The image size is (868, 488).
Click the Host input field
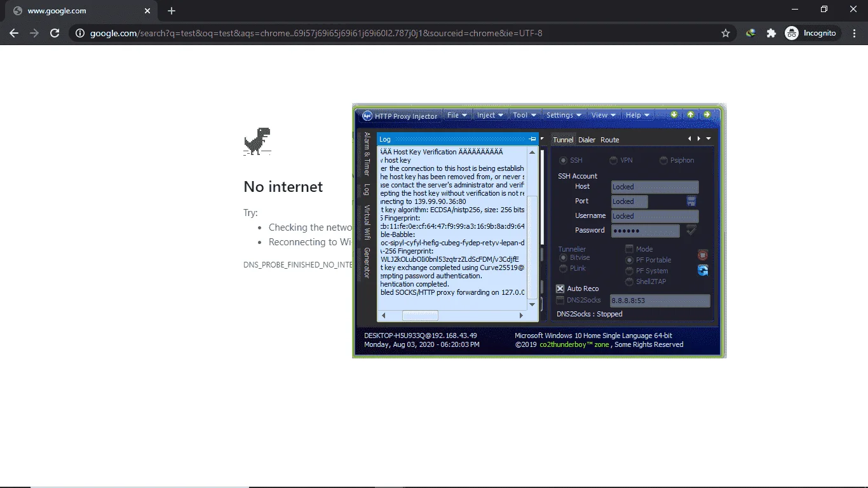click(x=654, y=187)
